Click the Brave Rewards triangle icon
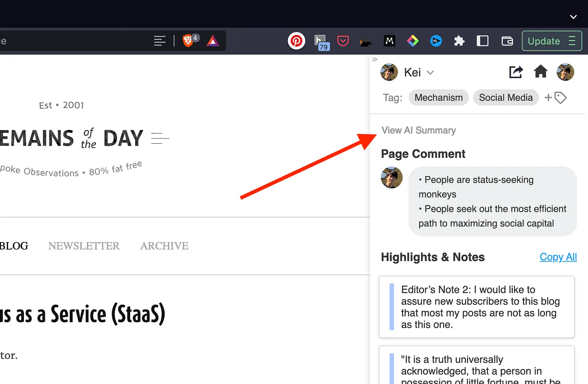This screenshot has height=384, width=588. coord(213,41)
